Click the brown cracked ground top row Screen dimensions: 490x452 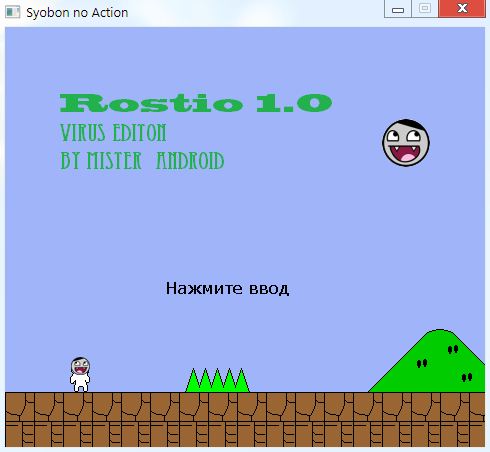click(x=245, y=407)
